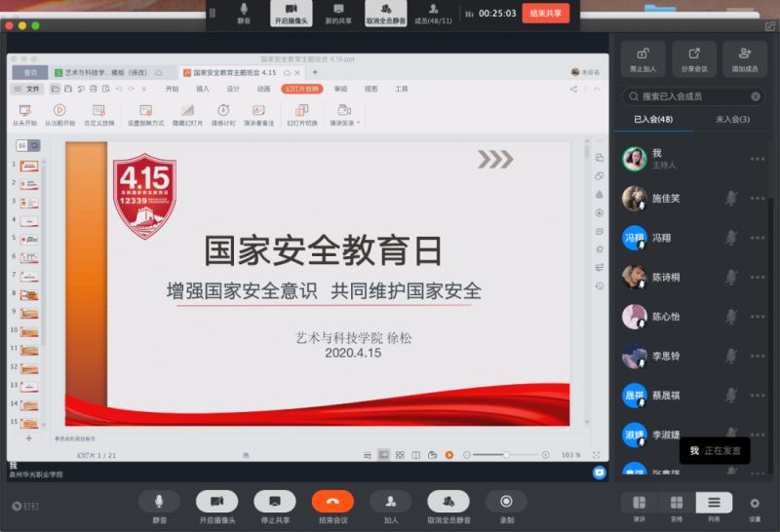Open more options for 陈诗桐

pyautogui.click(x=758, y=277)
